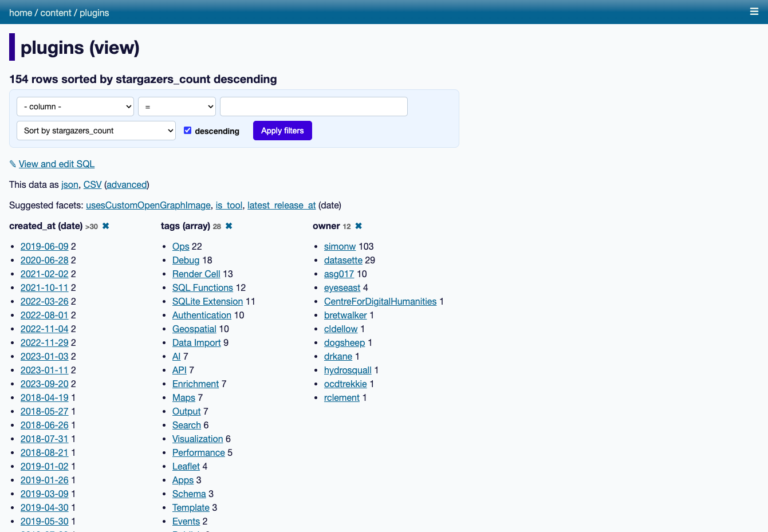Open the column filter dropdown

pyautogui.click(x=75, y=107)
